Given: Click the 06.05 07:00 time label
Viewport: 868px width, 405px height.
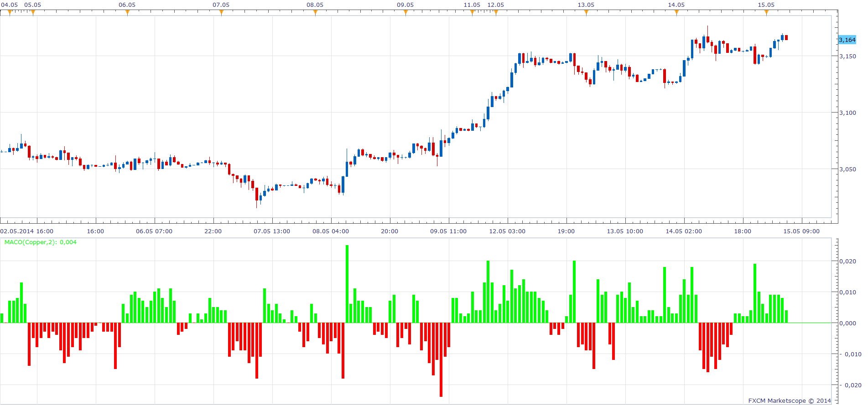Looking at the screenshot, I should coord(154,231).
